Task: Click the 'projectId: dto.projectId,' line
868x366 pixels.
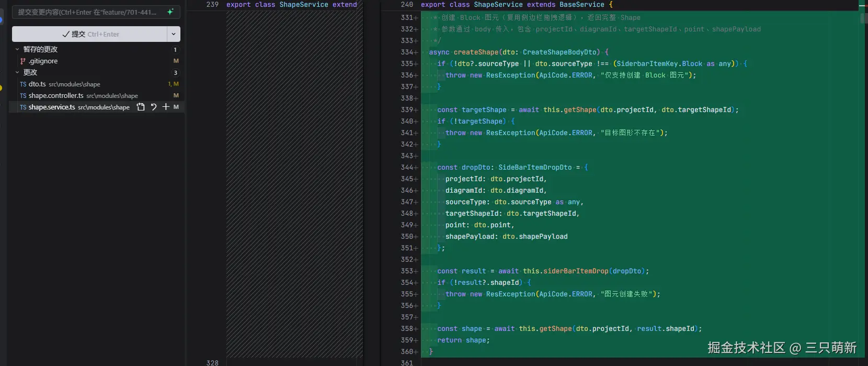Action: coord(496,179)
